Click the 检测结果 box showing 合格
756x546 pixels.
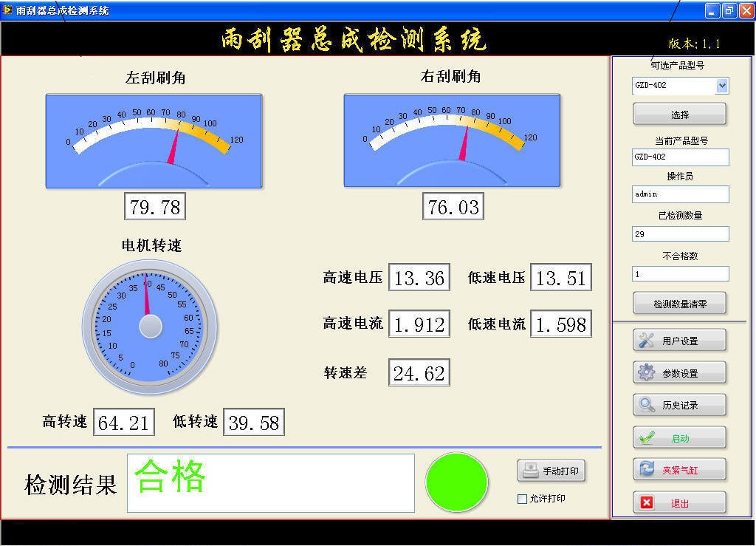click(270, 483)
